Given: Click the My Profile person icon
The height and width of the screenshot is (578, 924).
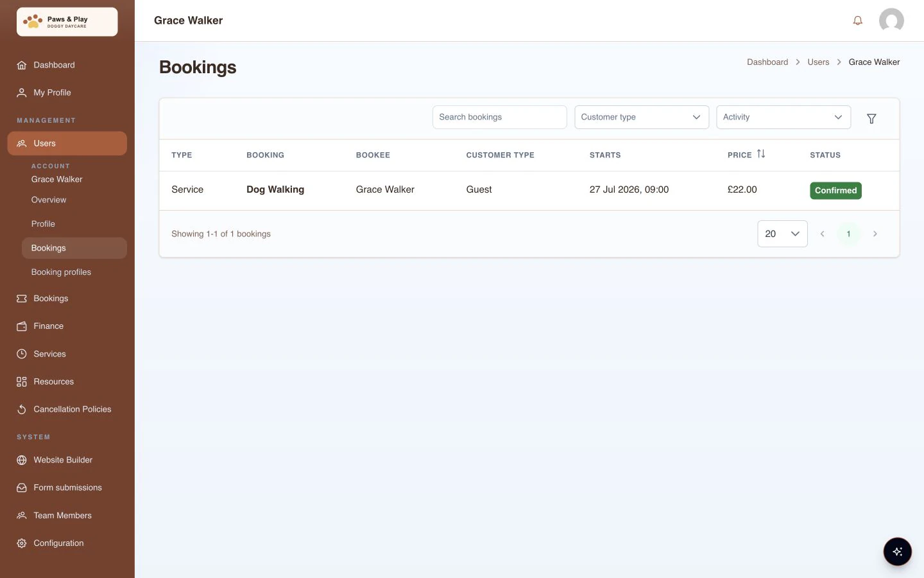Looking at the screenshot, I should point(22,92).
